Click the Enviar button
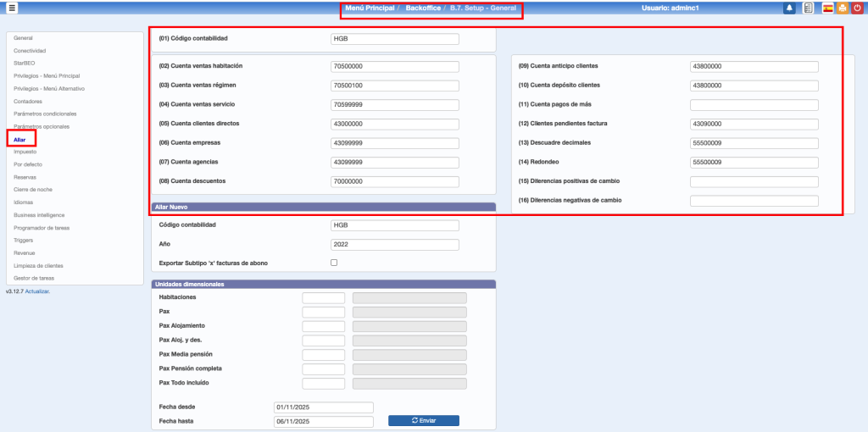 pos(423,421)
